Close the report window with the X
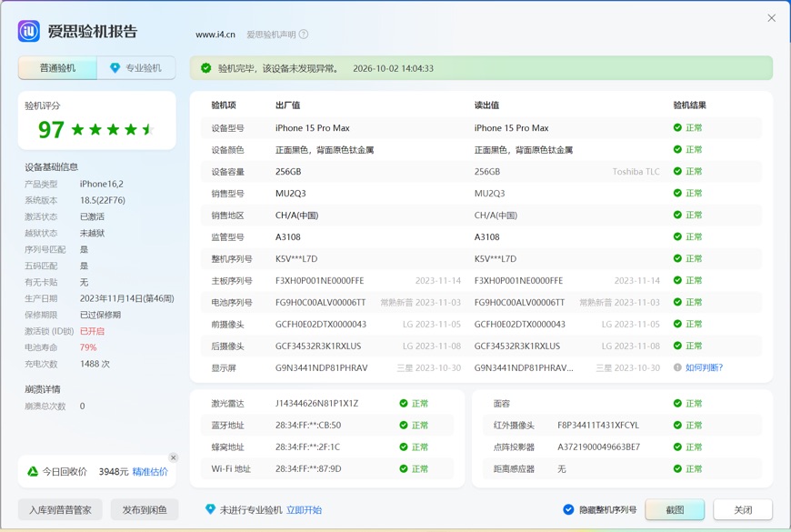This screenshot has height=532, width=791. click(x=771, y=18)
